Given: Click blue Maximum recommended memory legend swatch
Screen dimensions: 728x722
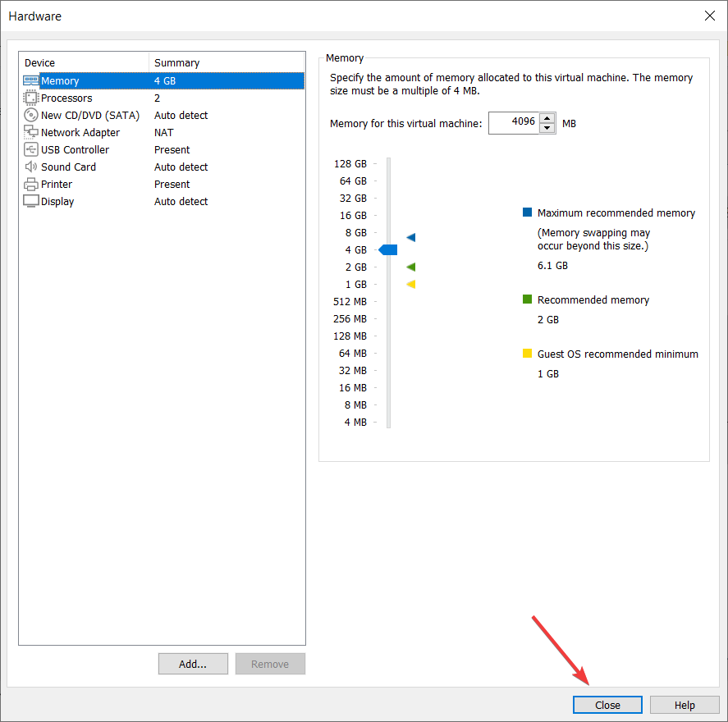Looking at the screenshot, I should point(527,212).
